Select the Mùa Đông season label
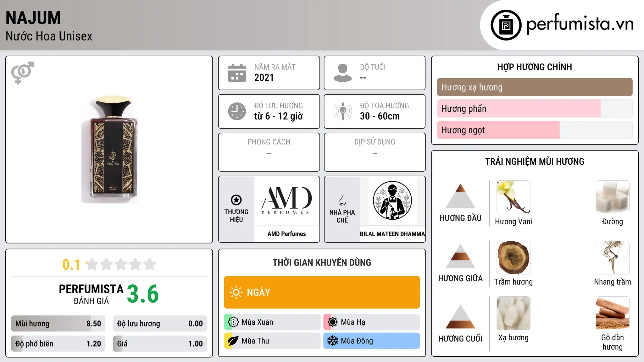 357,341
